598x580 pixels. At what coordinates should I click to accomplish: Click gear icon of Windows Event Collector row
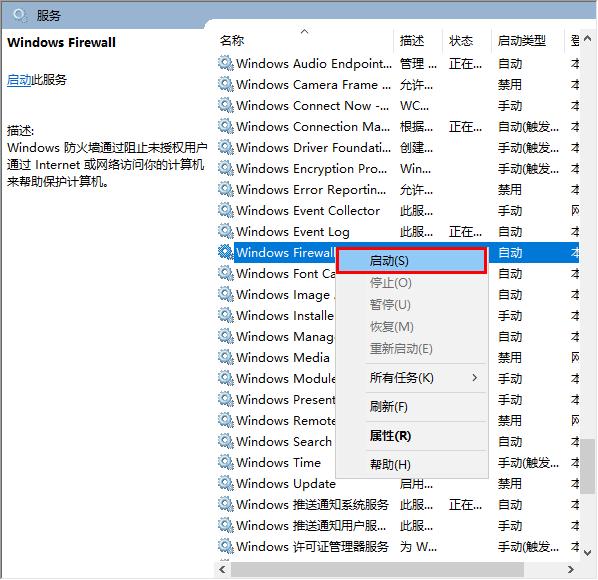pyautogui.click(x=225, y=210)
